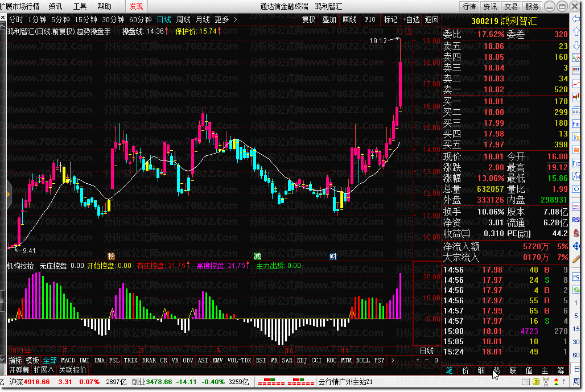The image size is (585, 392).
Task: Open the colored grid quotes list icon
Action: click(x=576, y=71)
